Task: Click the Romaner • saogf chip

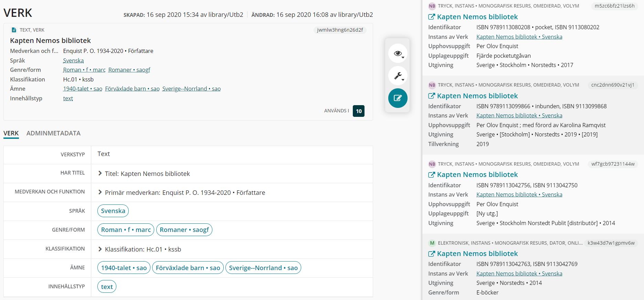Action: [x=184, y=230]
